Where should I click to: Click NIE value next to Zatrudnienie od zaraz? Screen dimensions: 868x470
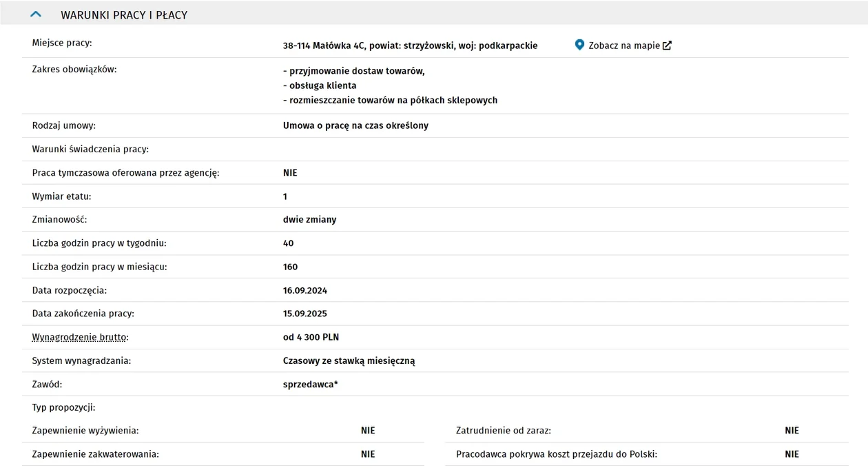[792, 431]
